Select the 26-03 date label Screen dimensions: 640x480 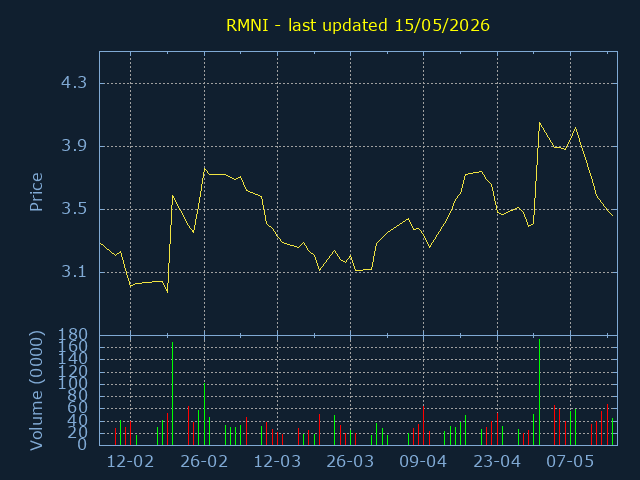click(x=350, y=462)
